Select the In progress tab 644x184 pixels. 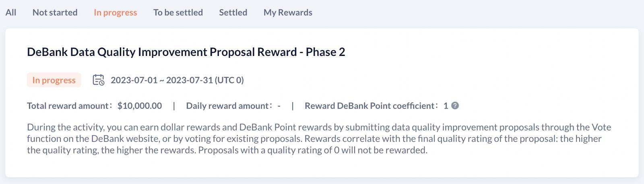[116, 12]
